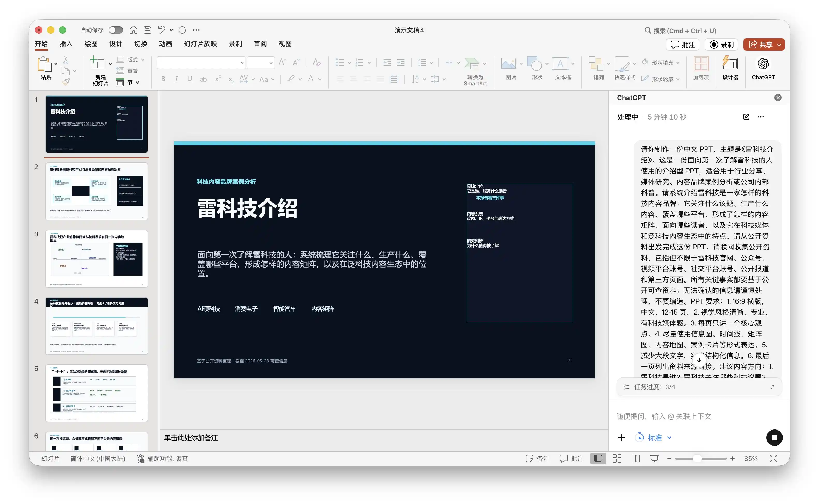Click the Undo arrow icon

162,30
